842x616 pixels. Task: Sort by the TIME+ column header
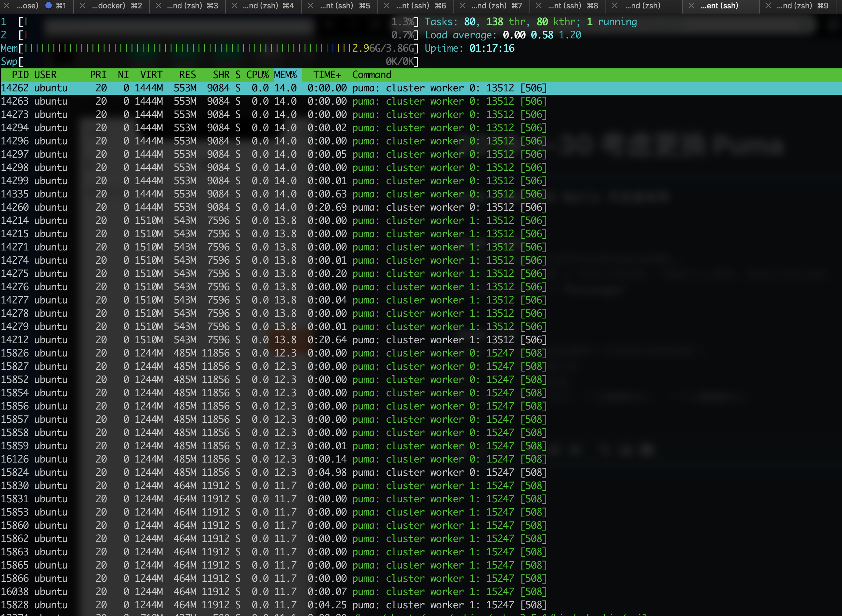point(327,75)
